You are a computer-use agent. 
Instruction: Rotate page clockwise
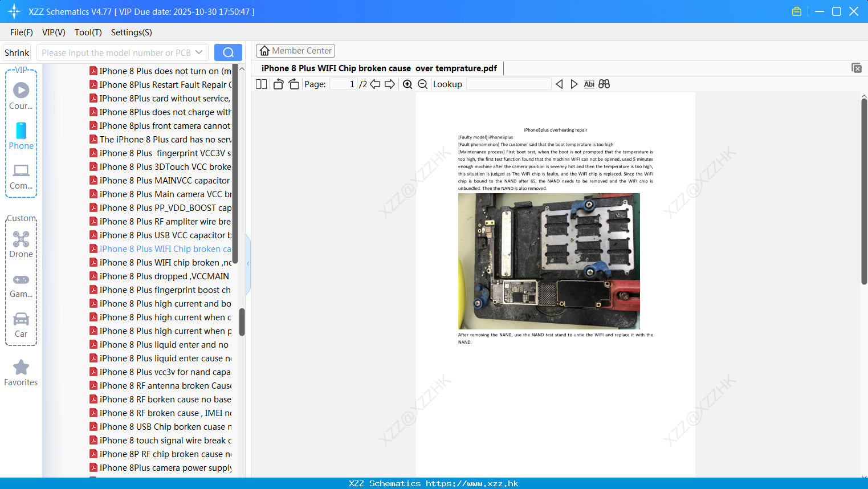point(294,84)
